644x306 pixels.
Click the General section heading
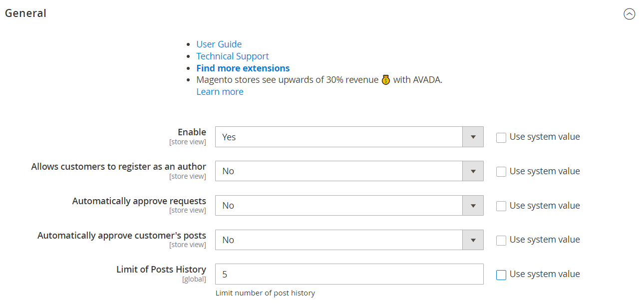pyautogui.click(x=25, y=13)
